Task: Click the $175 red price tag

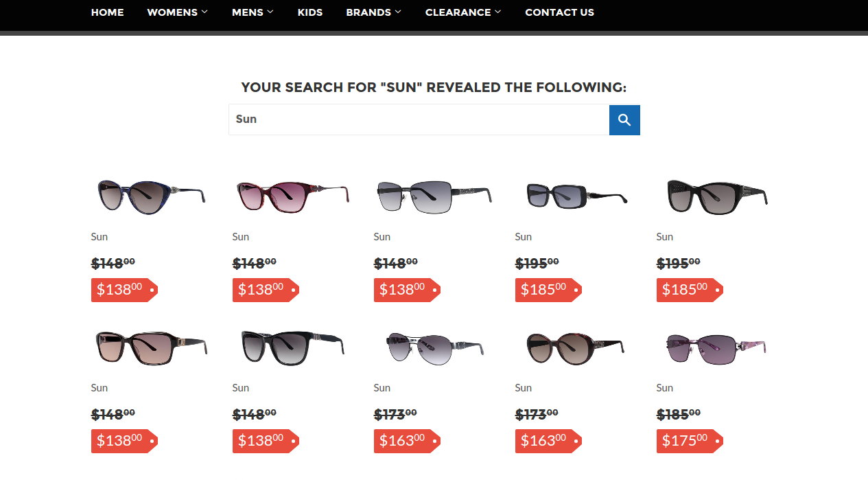Action: 690,441
